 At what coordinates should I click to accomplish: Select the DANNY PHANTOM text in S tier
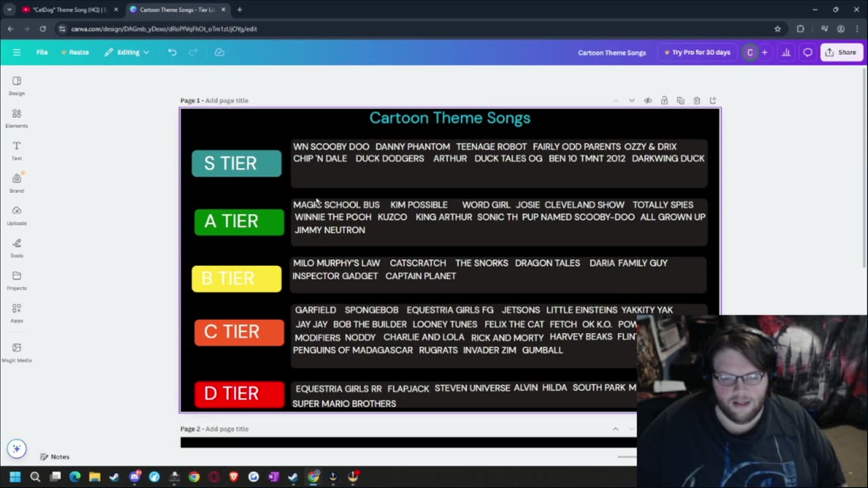pos(412,146)
